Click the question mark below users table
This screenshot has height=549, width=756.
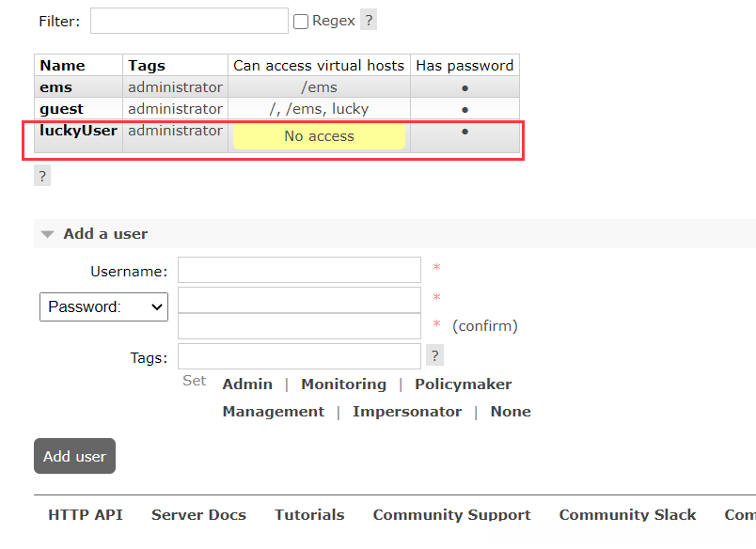tap(41, 176)
